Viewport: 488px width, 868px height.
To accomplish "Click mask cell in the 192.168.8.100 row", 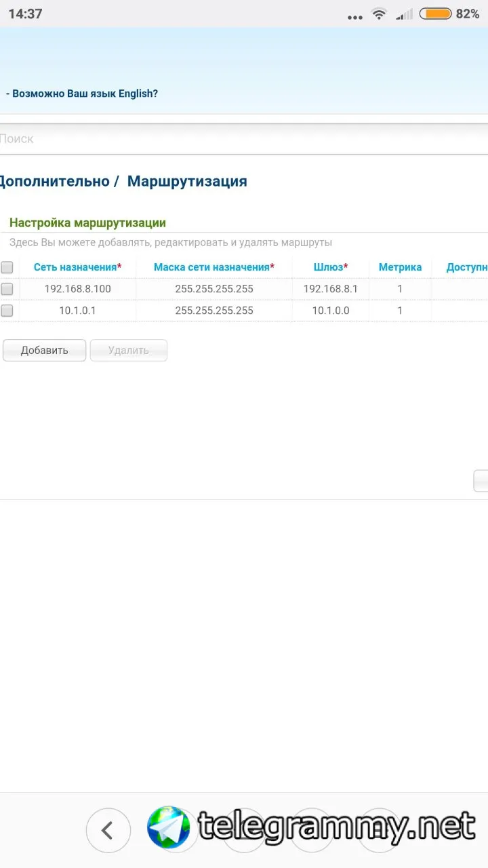I will tap(214, 289).
